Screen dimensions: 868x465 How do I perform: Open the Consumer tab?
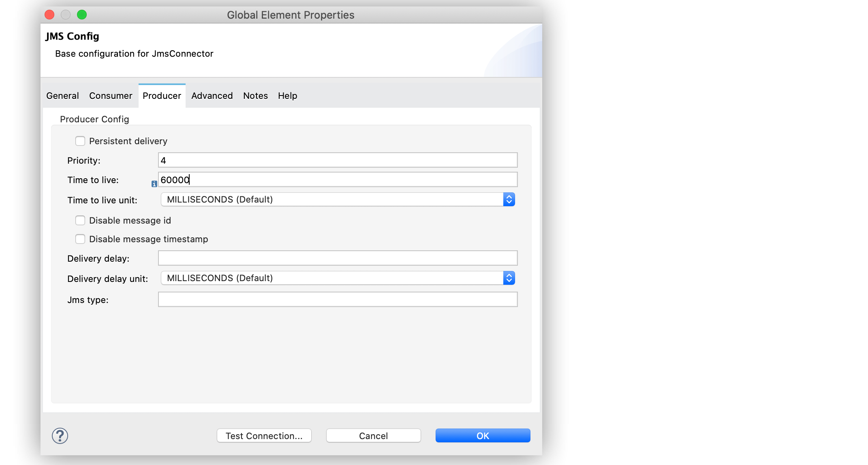coord(111,96)
